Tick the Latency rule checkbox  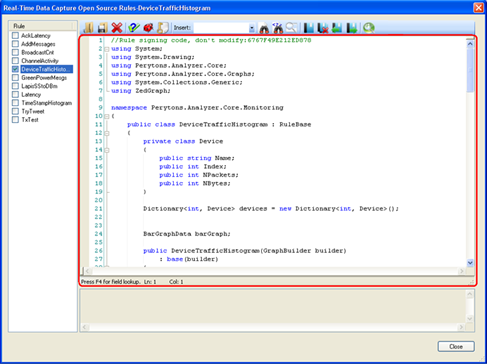tap(15, 94)
